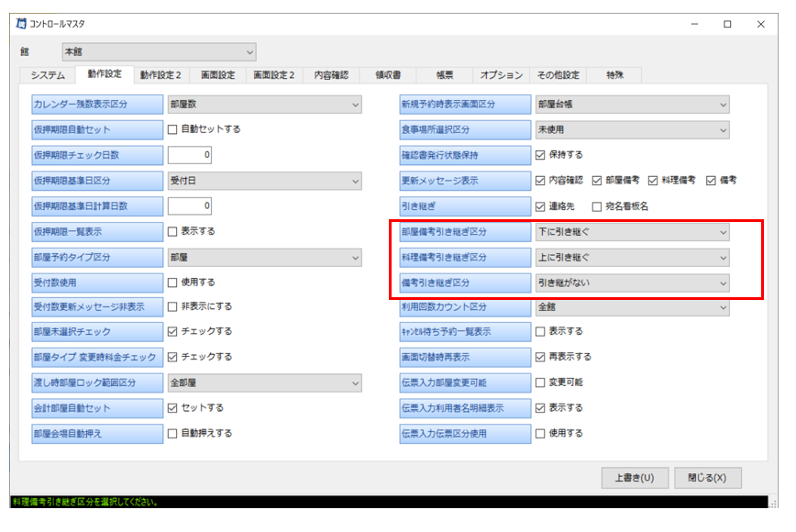Go to the オプション tab

pos(501,75)
